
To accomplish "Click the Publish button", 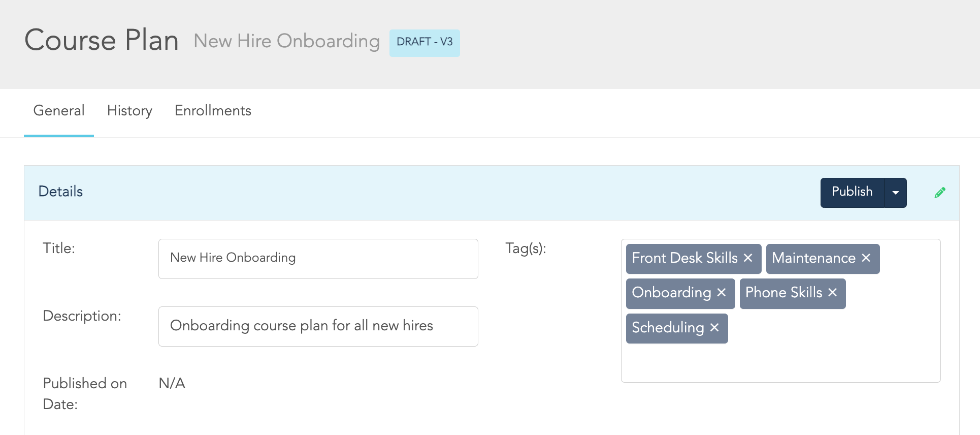I will [x=852, y=192].
